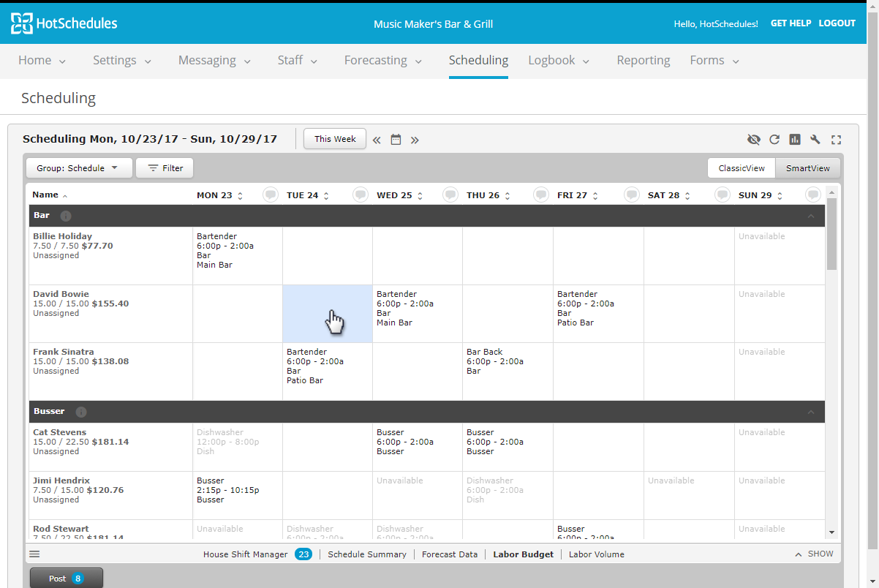Open the SUN 29 day note bubble
Viewport: 879px width, 588px height.
coord(813,195)
